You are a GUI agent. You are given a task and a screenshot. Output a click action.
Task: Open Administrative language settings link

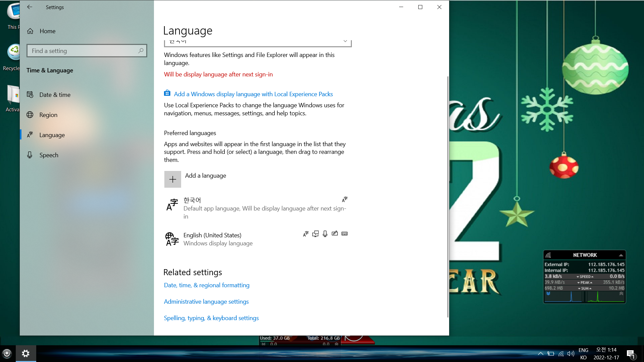click(206, 302)
